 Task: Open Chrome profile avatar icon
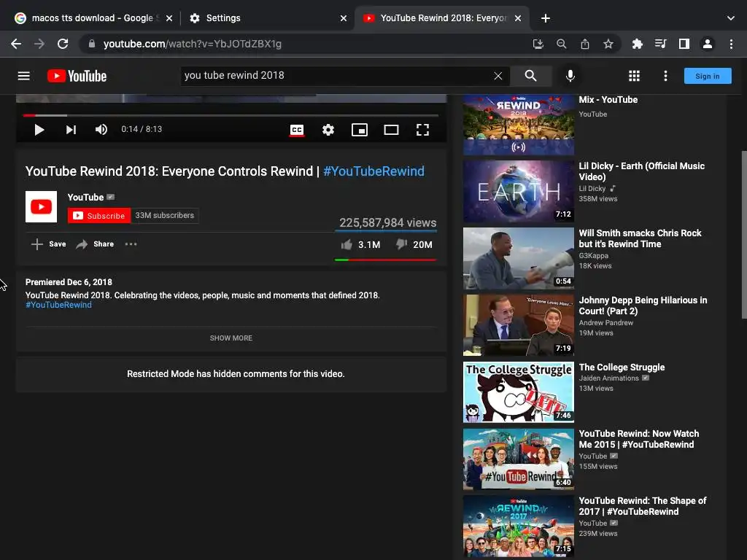(x=708, y=44)
